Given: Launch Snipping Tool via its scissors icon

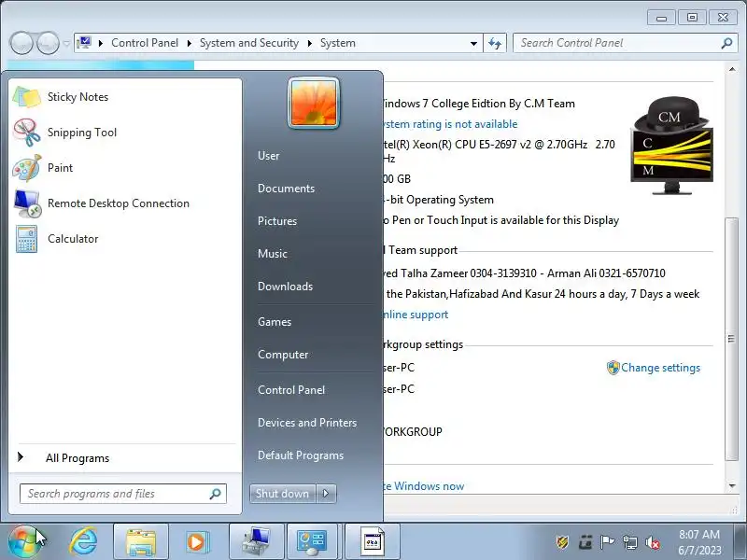Looking at the screenshot, I should click(27, 133).
